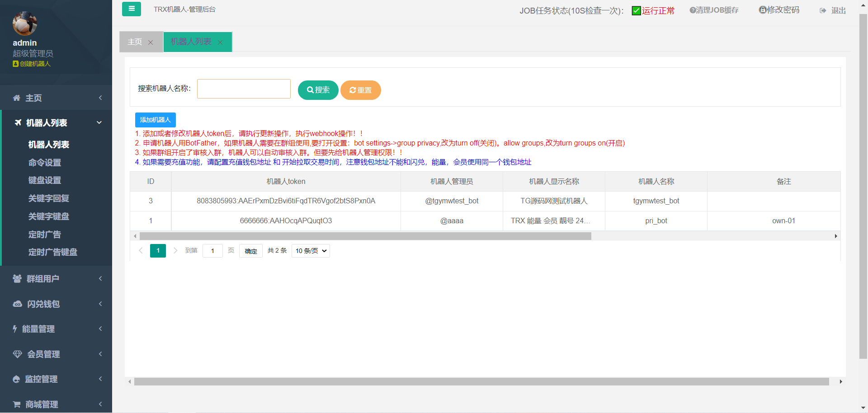The height and width of the screenshot is (413, 868).
Task: Expand the 闪兑钱包 sidebar menu
Action: click(56, 304)
